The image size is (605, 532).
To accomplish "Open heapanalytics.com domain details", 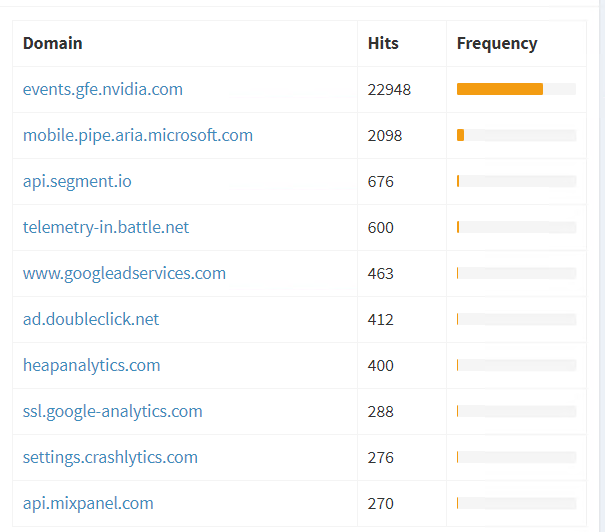I will coord(91,365).
